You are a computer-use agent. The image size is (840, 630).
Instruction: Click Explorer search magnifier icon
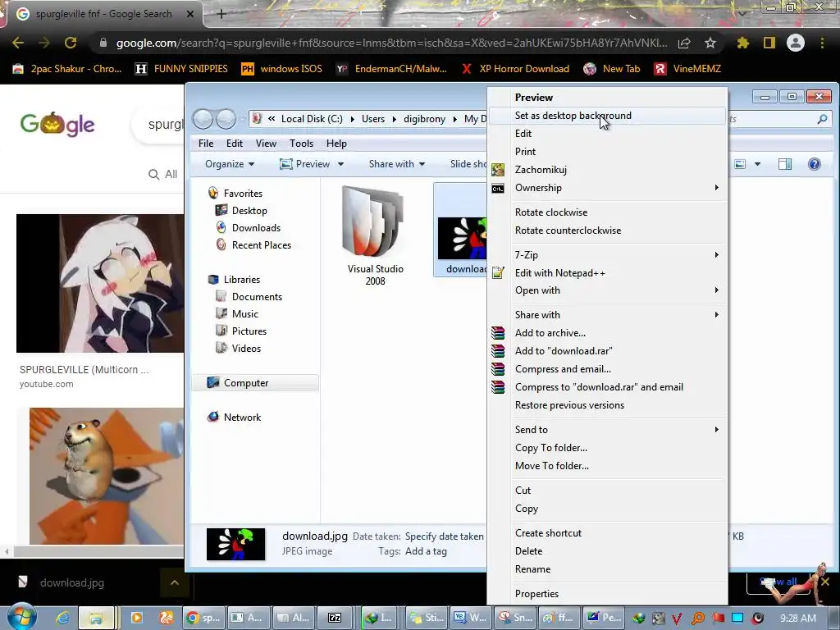tap(822, 119)
